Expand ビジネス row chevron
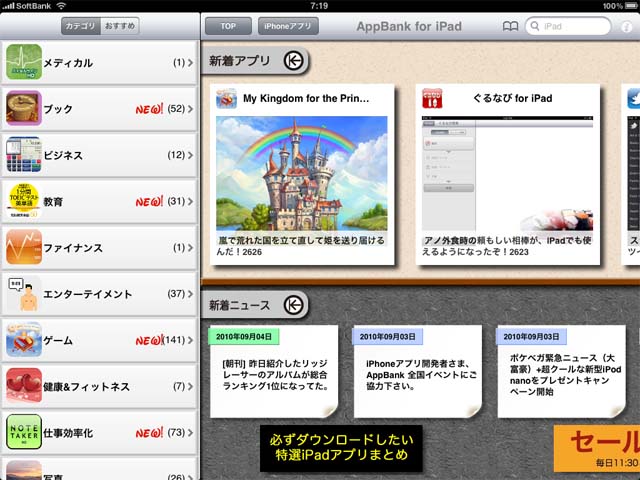The width and height of the screenshot is (640, 480). (x=191, y=155)
